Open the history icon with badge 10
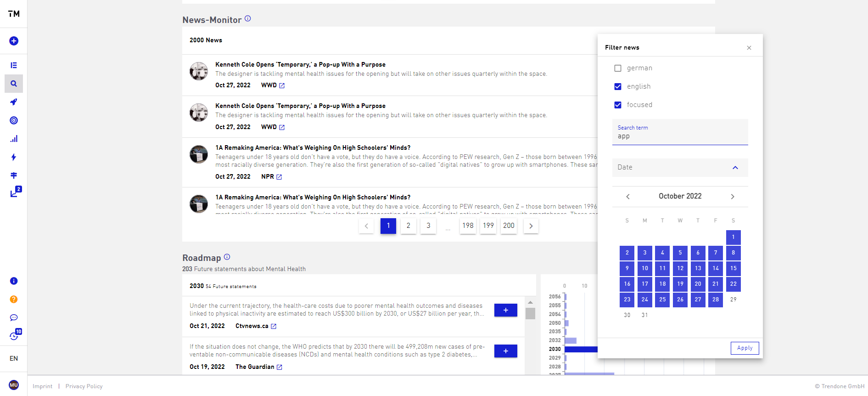This screenshot has width=868, height=396. (15, 335)
